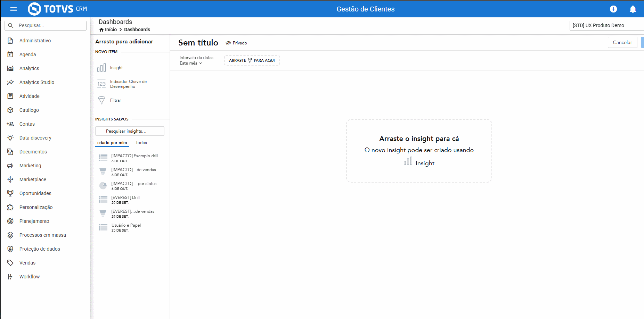The width and height of the screenshot is (644, 319).
Task: Open the hamburger menu
Action: click(x=14, y=9)
